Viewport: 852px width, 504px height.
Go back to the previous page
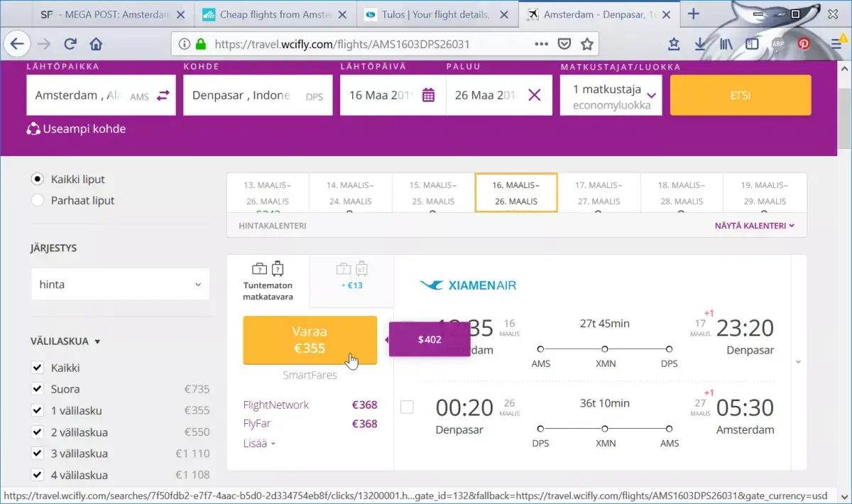[18, 44]
